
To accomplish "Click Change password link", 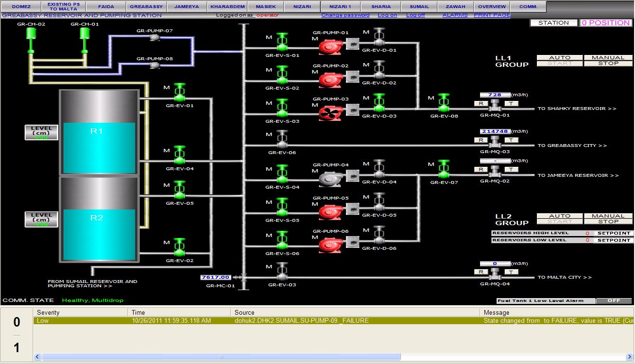I will tap(345, 15).
